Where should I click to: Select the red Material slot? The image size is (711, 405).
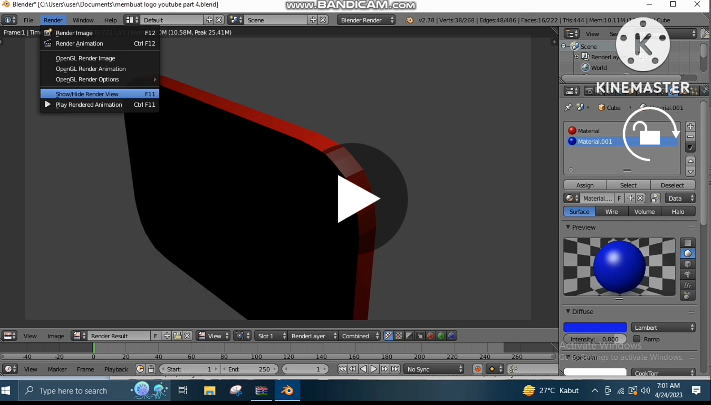click(x=622, y=131)
